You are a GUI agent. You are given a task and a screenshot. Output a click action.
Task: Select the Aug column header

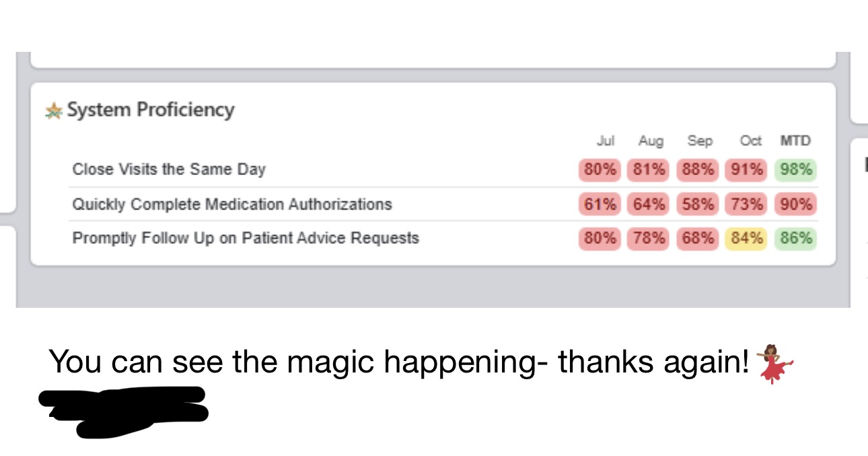[x=651, y=141]
